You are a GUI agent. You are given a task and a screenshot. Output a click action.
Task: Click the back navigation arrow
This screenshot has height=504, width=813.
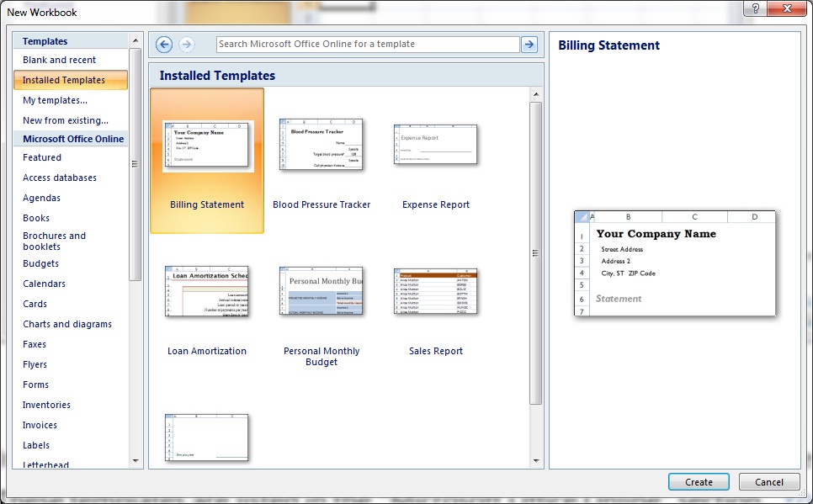point(163,44)
